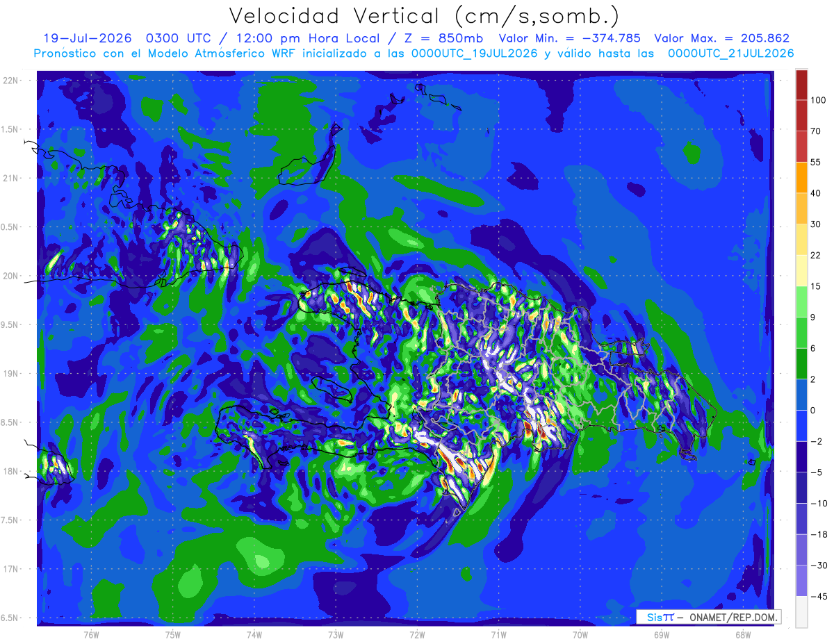Click the colorbar label "70"
This screenshot has width=834, height=644.
coord(815,131)
